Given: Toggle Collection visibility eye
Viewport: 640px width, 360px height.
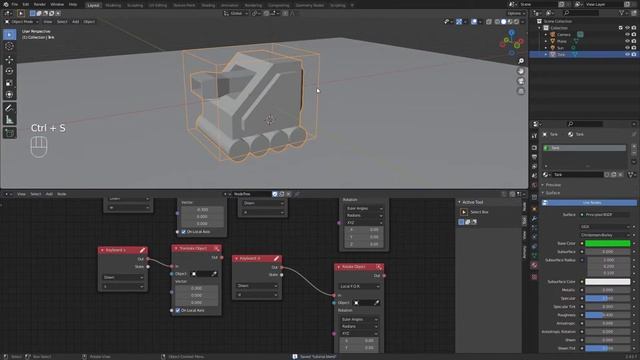Looking at the screenshot, I should pyautogui.click(x=627, y=28).
